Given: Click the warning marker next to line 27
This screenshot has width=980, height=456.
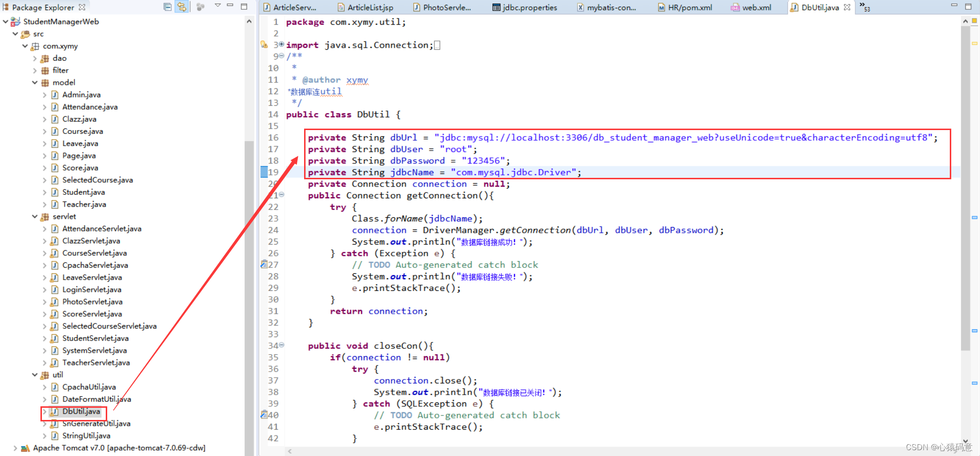Looking at the screenshot, I should pyautogui.click(x=264, y=265).
